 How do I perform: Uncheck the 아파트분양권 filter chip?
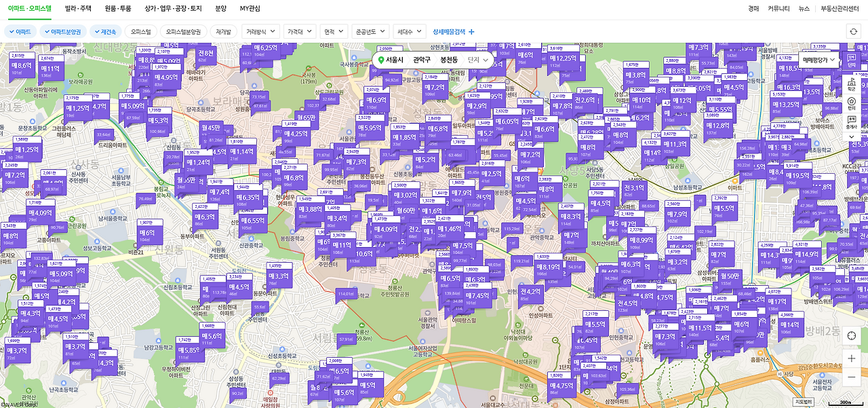point(62,31)
